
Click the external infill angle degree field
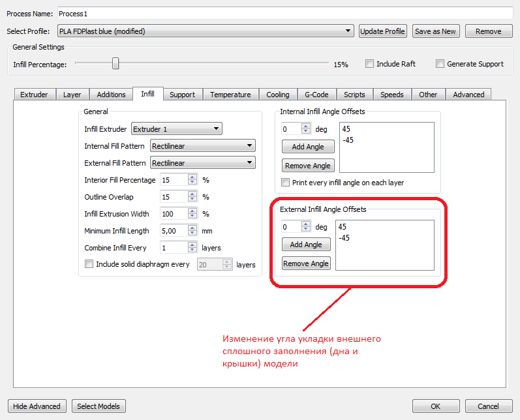[x=291, y=226]
